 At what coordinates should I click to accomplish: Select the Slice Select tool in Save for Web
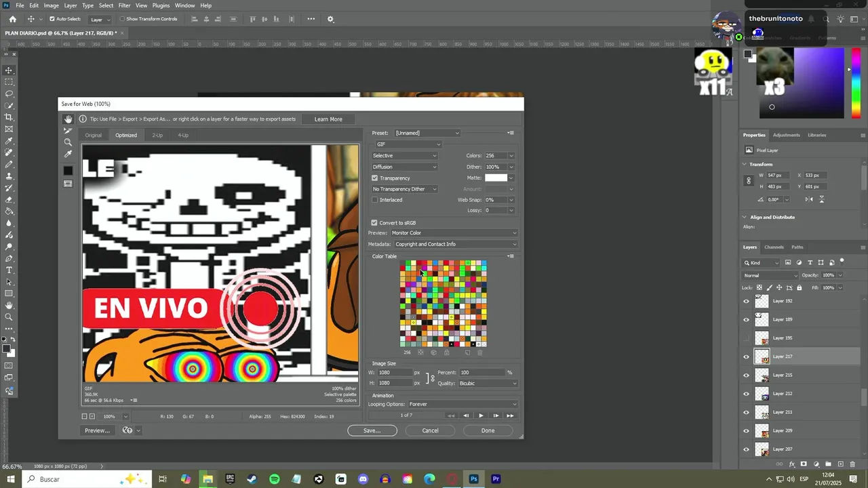68,131
